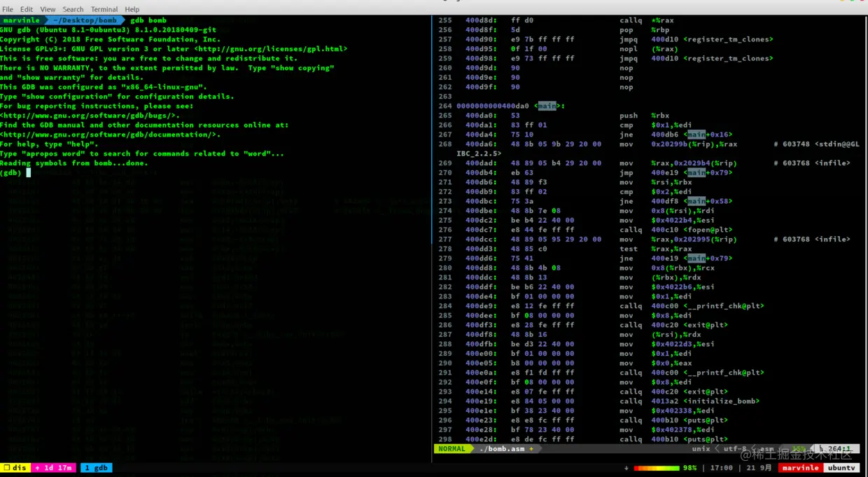Image resolution: width=868 pixels, height=477 pixels.
Task: Select the '1 gdb' tmux window tab
Action: (97, 468)
